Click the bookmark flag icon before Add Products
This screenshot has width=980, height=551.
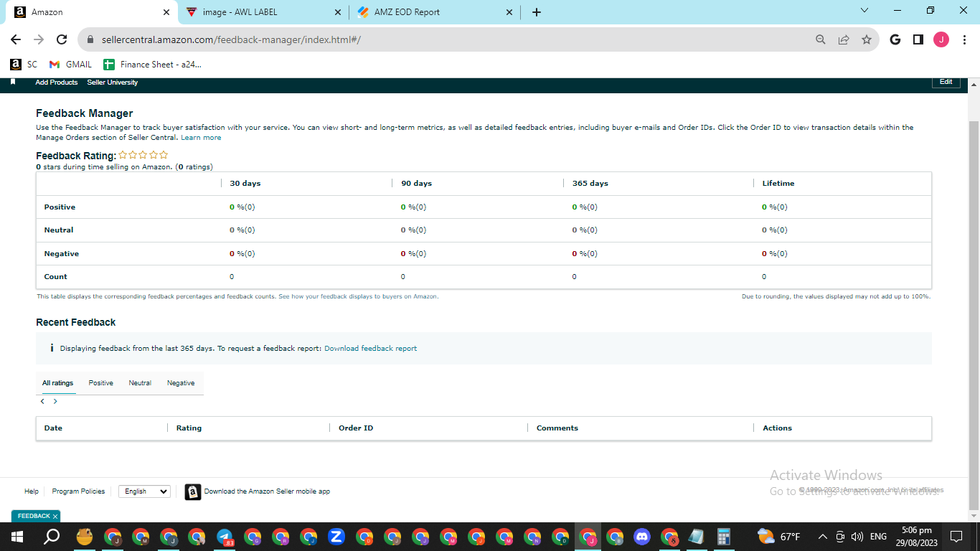(x=13, y=82)
